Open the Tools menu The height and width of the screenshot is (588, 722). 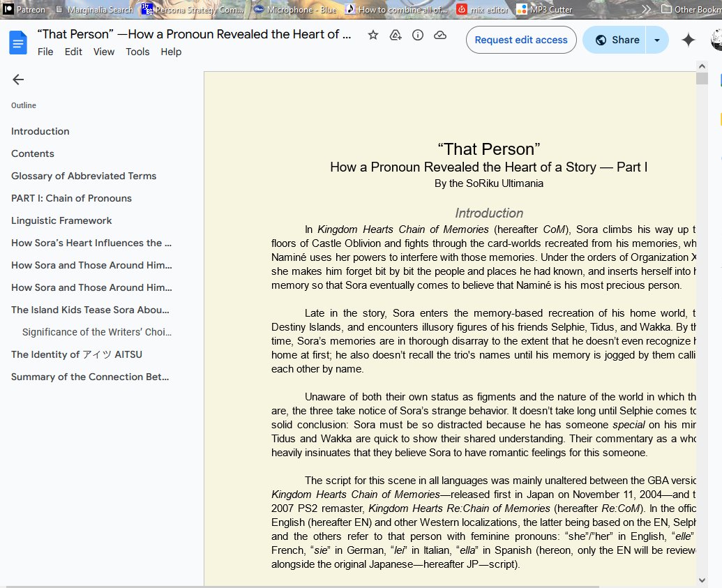137,52
